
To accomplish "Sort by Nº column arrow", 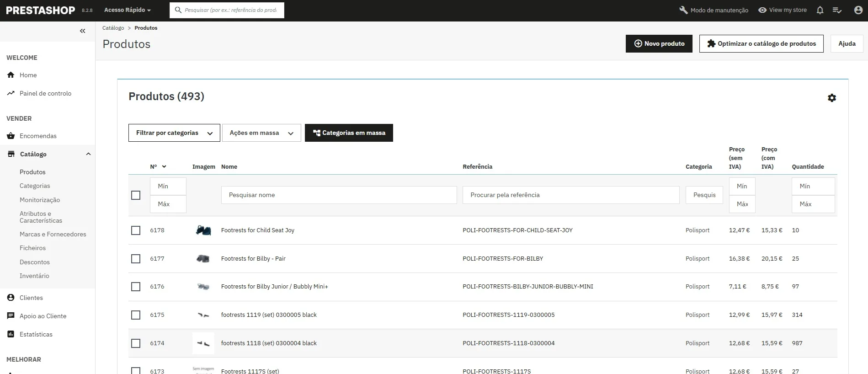I will (164, 167).
